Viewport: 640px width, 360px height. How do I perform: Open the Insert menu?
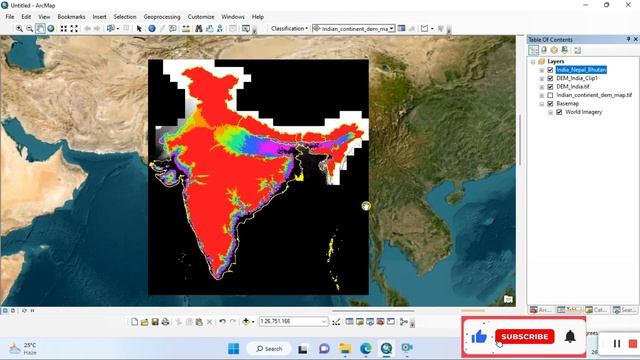click(x=99, y=17)
